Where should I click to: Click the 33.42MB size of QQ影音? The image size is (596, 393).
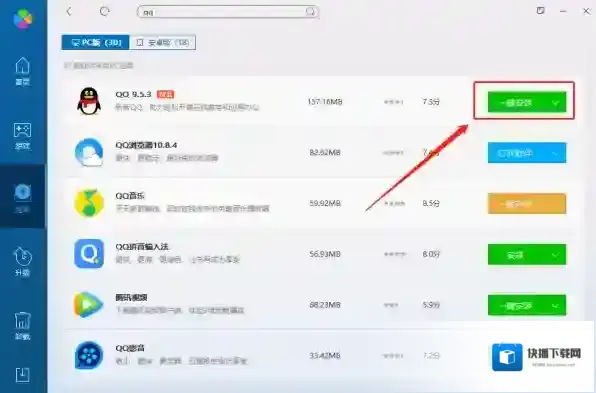[x=325, y=356]
